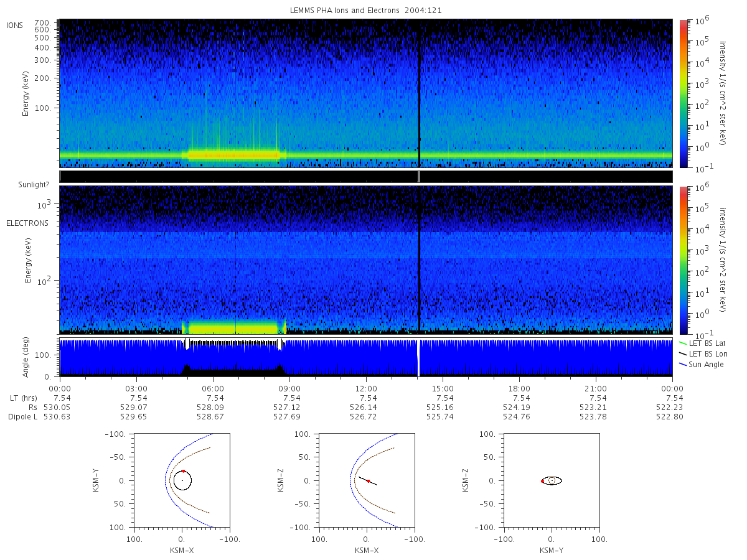
Task: Open the KSM-X versus KSM-Y orbit plot
Action: coord(181,480)
